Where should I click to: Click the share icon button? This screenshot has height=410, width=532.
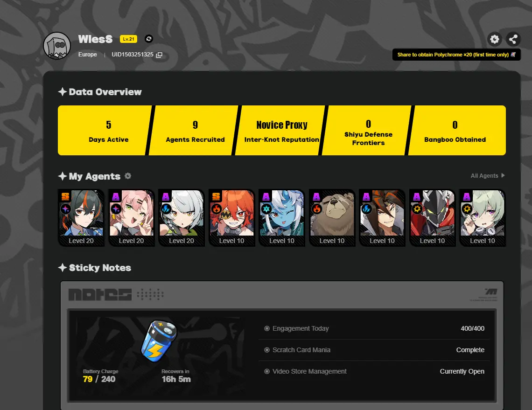pos(513,39)
